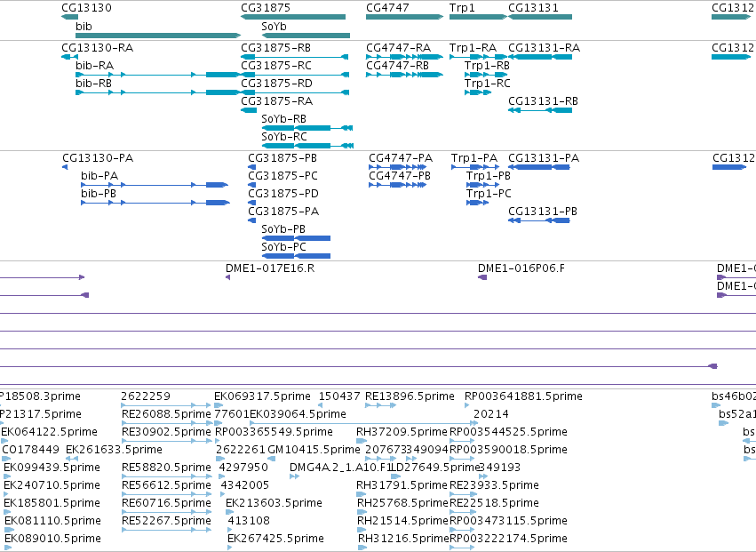
Task: Select transcript CG13130-RA
Action: (x=98, y=48)
